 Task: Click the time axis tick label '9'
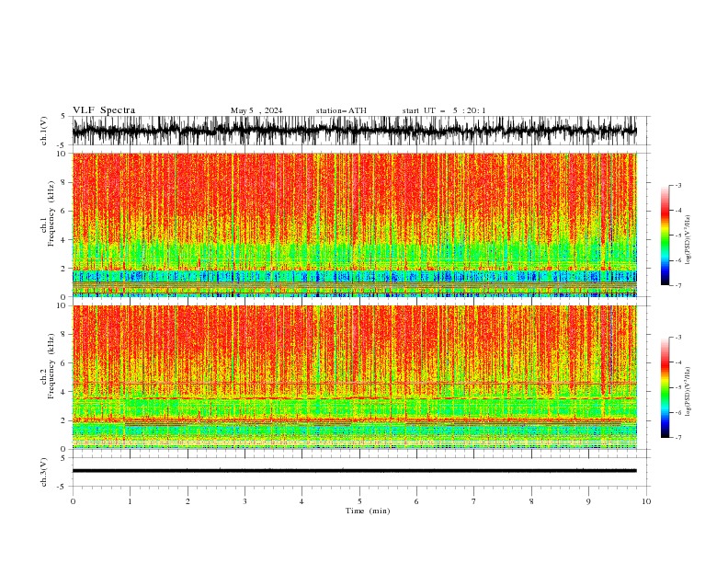click(x=588, y=501)
